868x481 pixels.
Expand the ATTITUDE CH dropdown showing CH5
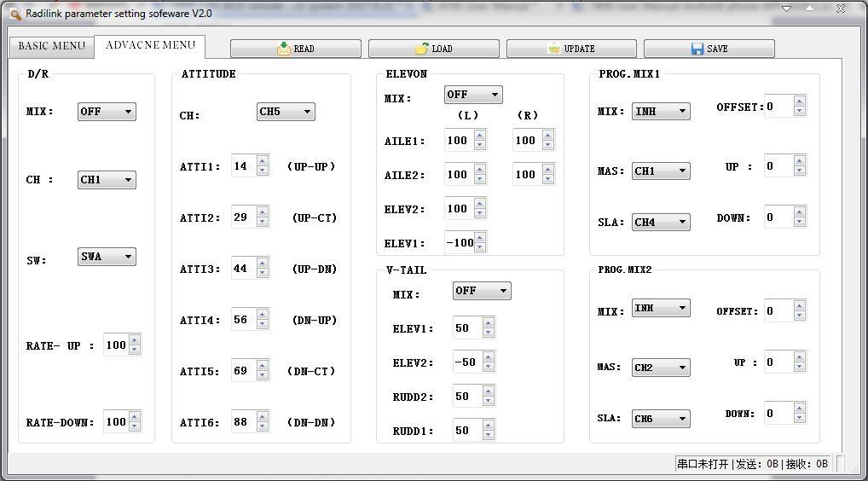coord(286,112)
